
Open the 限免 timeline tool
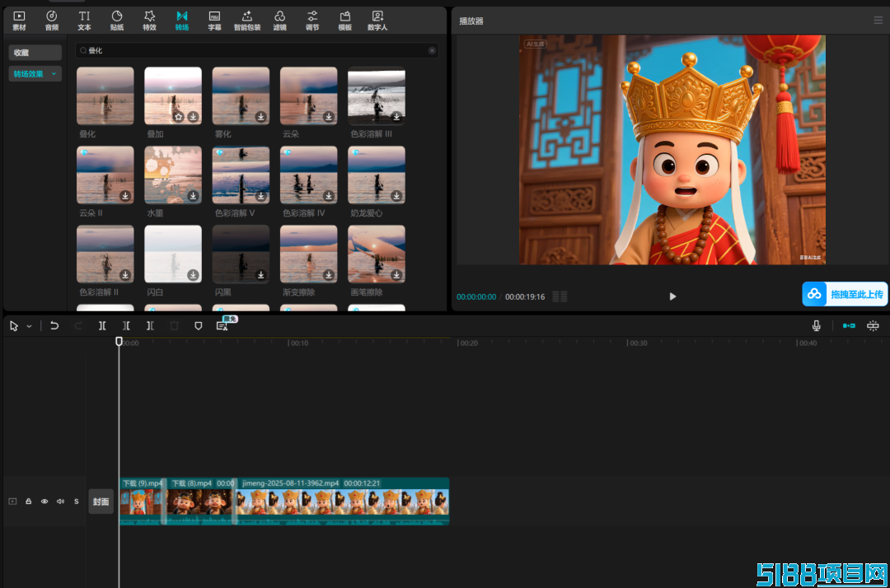(x=223, y=325)
